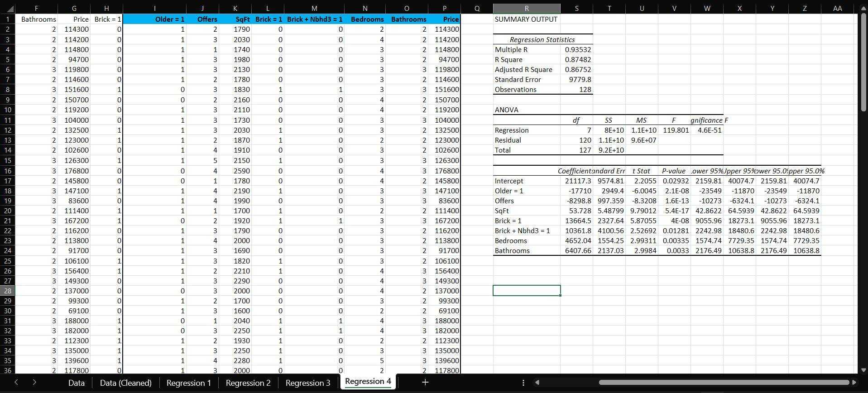Select F statistic value 119.801
The width and height of the screenshot is (868, 393).
674,130
